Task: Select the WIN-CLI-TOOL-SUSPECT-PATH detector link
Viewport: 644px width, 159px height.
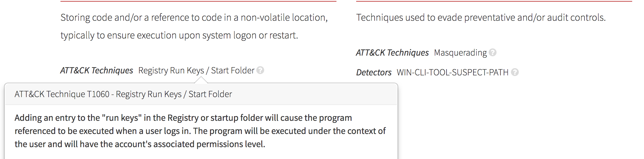Action: coord(452,72)
